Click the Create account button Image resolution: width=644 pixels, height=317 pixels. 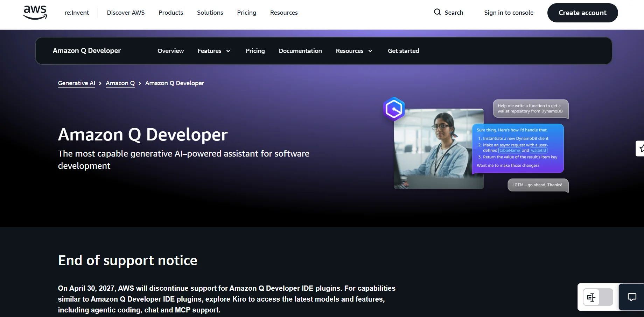coord(582,13)
